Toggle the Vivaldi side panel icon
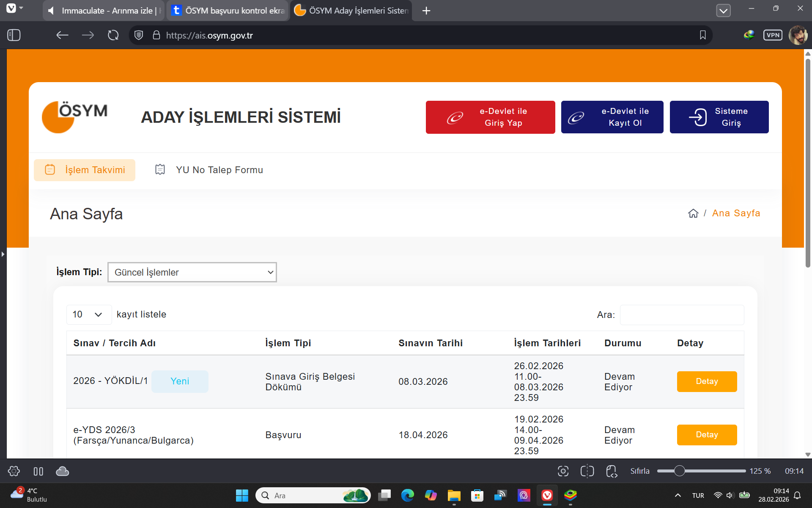Screen dimensions: 812x508 click(14, 35)
